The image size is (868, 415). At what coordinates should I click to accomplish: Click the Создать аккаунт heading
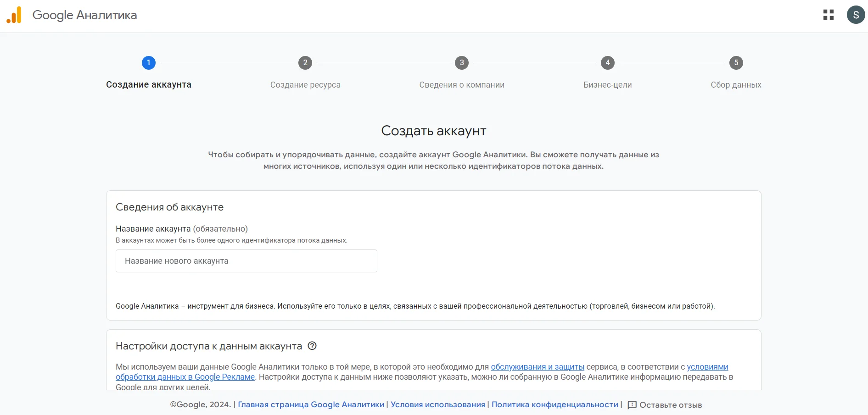pos(434,131)
